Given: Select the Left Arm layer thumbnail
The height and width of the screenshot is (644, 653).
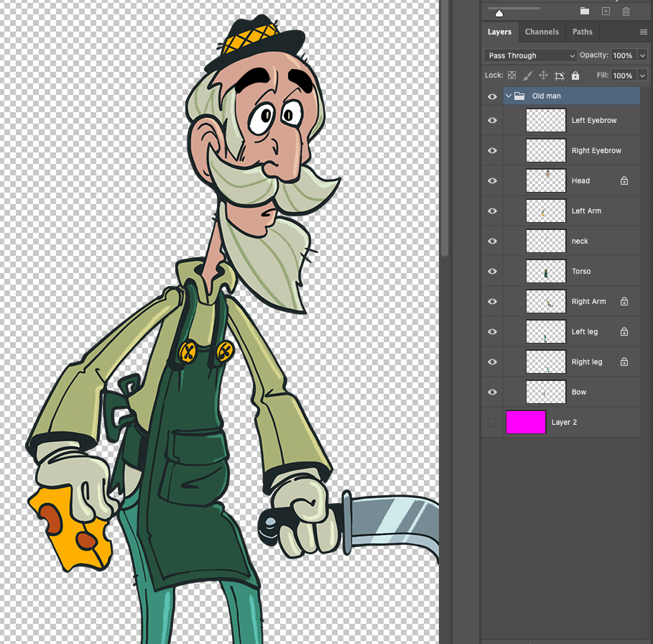Looking at the screenshot, I should coord(546,211).
